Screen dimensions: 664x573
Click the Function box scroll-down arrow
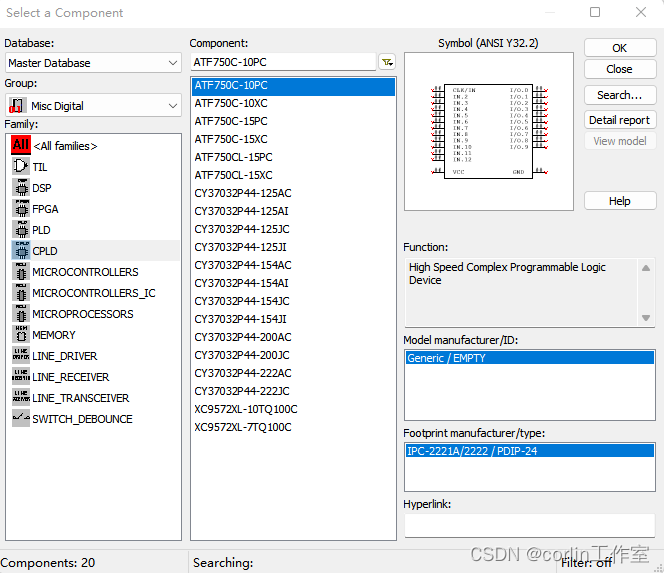pyautogui.click(x=646, y=318)
